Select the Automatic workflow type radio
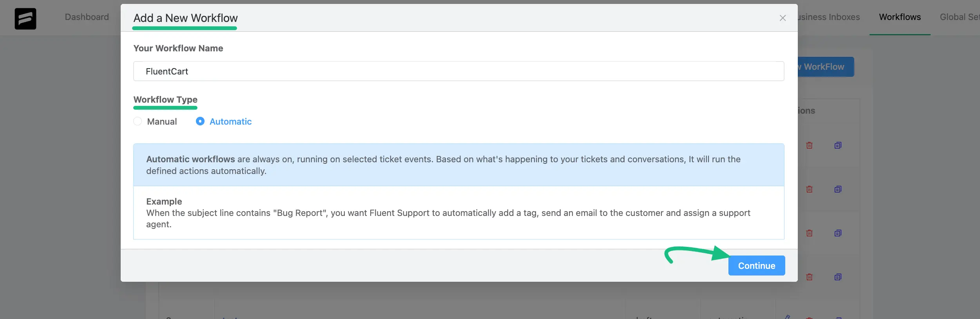Screen dimensions: 980x319 click(x=200, y=121)
